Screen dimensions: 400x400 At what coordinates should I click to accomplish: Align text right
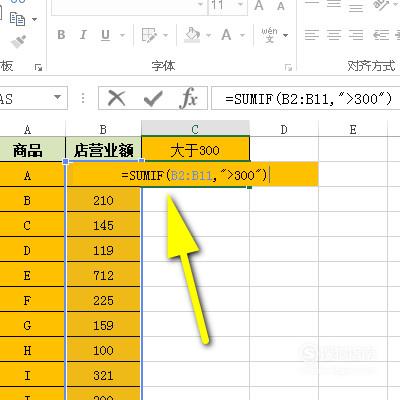356,35
